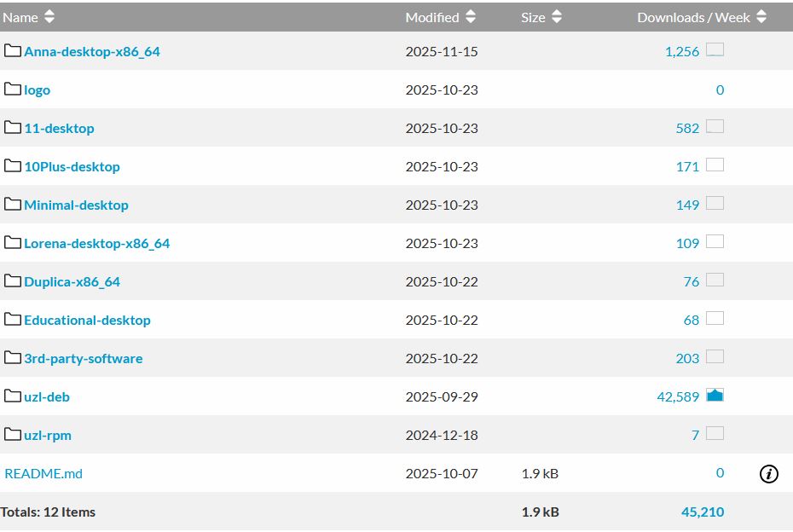Click the Duplica-x86_64 folder icon

coord(12,281)
